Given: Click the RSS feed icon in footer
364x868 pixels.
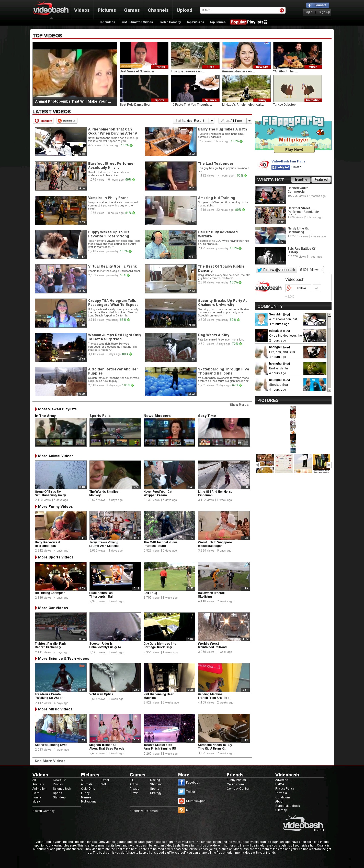Looking at the screenshot, I should coord(181,810).
